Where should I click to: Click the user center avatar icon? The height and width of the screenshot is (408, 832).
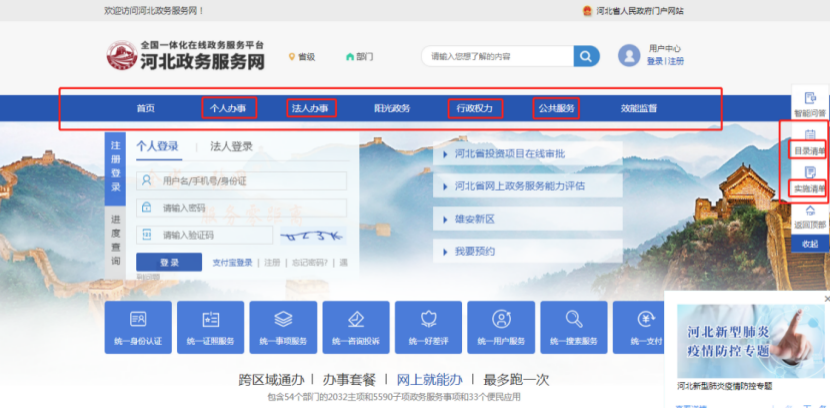(629, 55)
